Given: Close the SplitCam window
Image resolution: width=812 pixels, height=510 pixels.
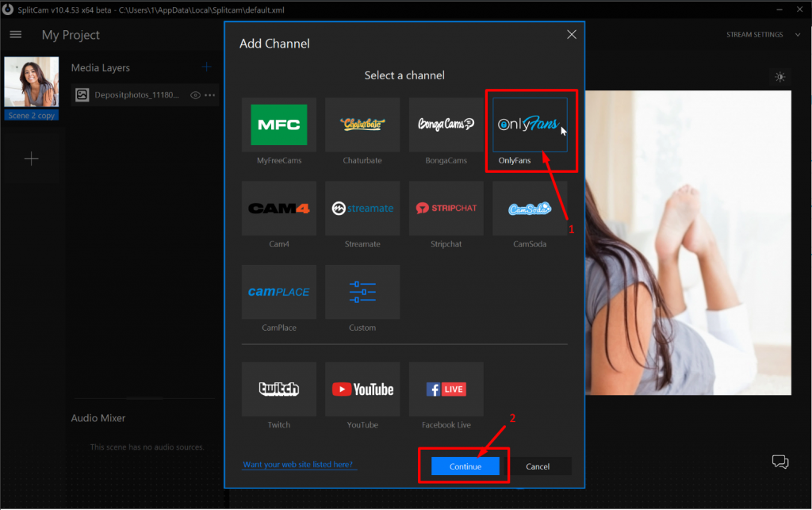Looking at the screenshot, I should [x=799, y=10].
